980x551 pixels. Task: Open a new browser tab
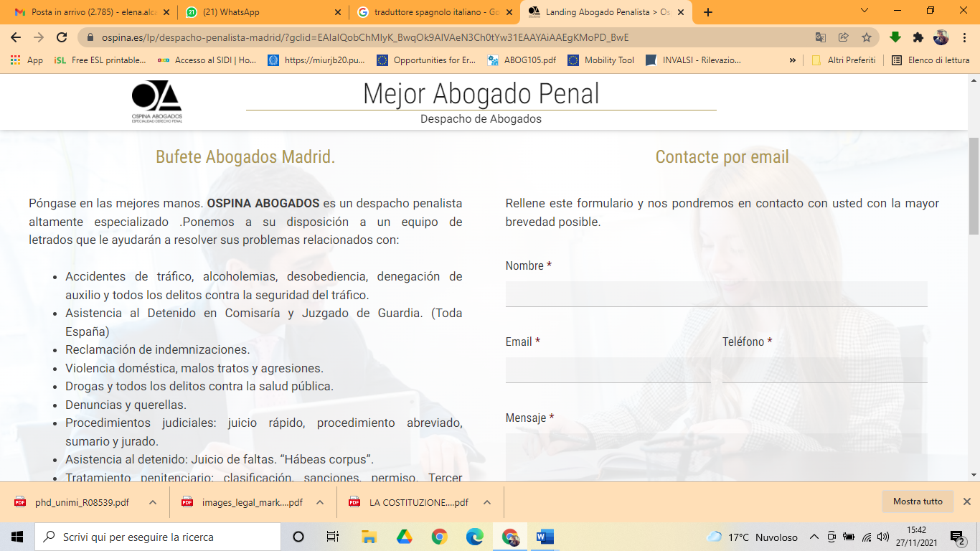click(x=708, y=12)
